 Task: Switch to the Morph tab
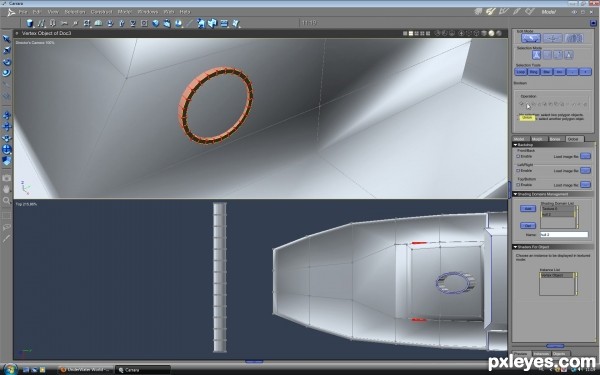538,139
